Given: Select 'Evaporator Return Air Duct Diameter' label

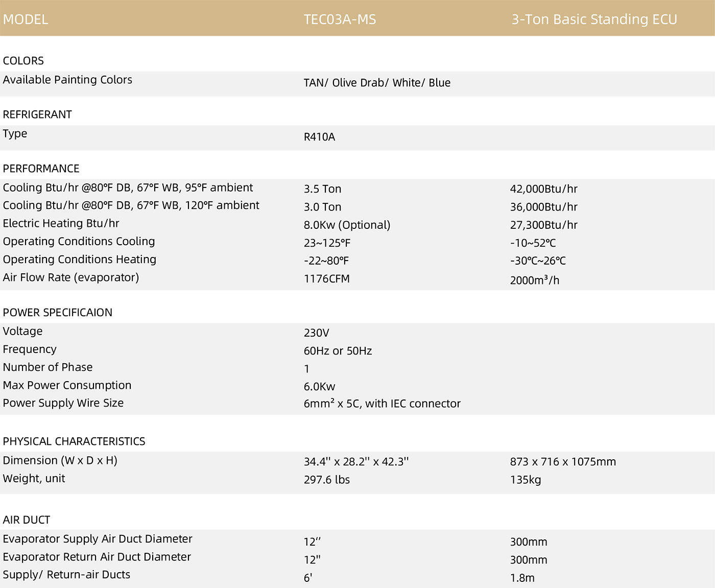Looking at the screenshot, I should pyautogui.click(x=97, y=557).
